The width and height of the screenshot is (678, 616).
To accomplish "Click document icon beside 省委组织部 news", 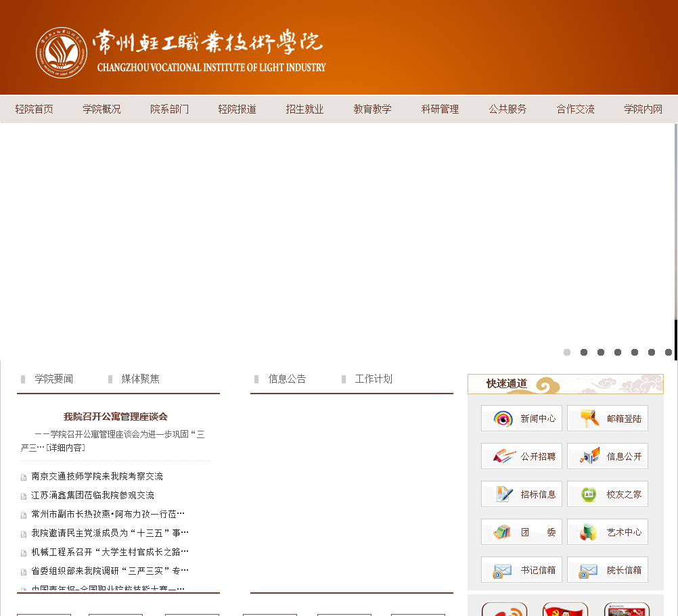I will coord(24,572).
